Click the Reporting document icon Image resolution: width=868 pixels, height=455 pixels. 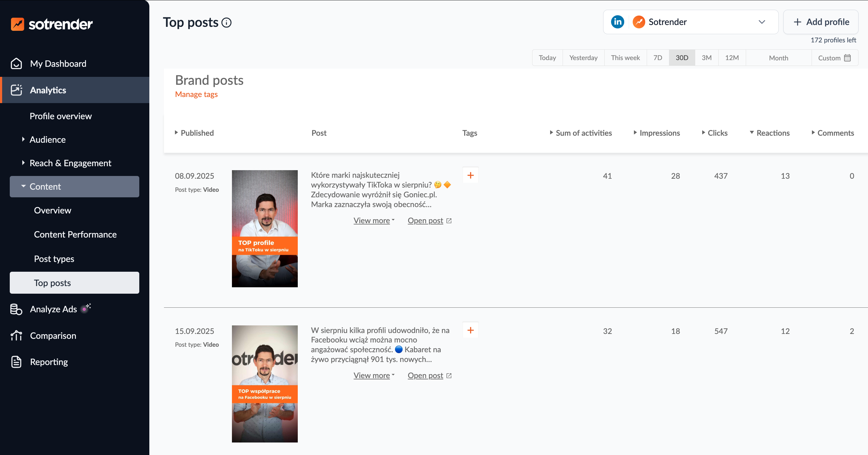(16, 362)
